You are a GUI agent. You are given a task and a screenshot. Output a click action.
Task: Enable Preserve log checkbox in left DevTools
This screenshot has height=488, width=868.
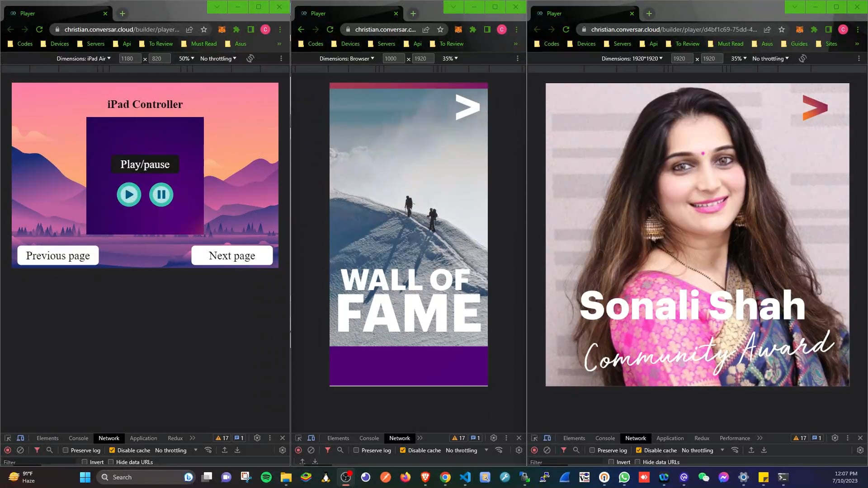coord(66,450)
